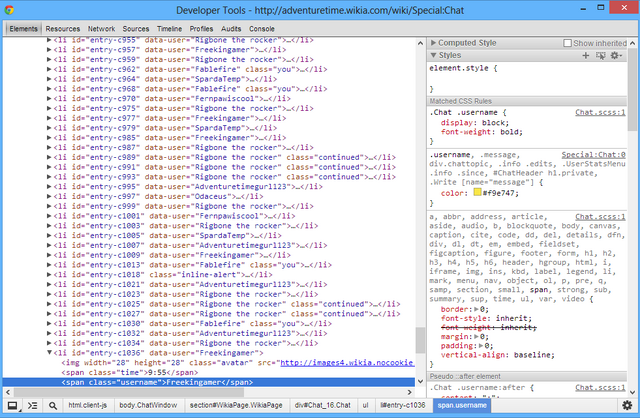The image size is (640, 418).
Task: Open the Timeline tab
Action: coord(169,29)
